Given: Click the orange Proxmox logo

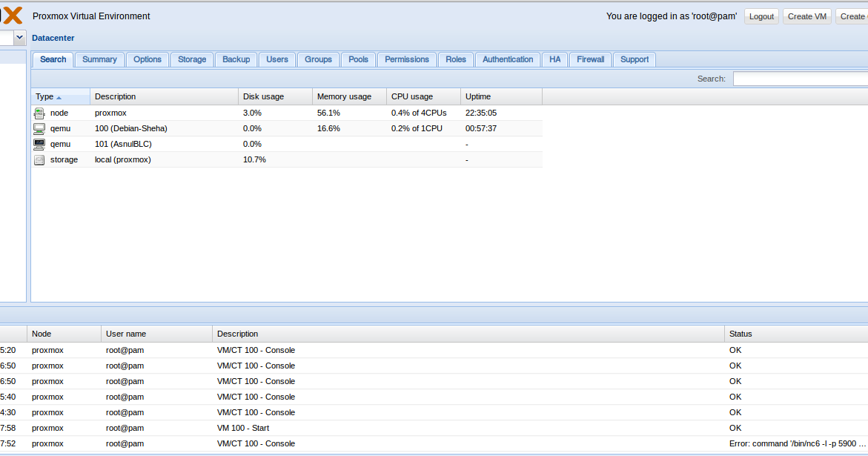Looking at the screenshot, I should pyautogui.click(x=10, y=13).
